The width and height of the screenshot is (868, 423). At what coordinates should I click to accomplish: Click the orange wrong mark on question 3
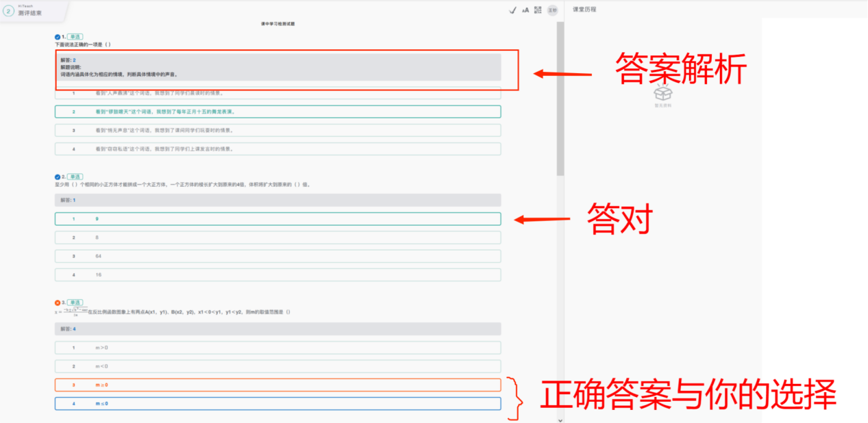(x=58, y=303)
